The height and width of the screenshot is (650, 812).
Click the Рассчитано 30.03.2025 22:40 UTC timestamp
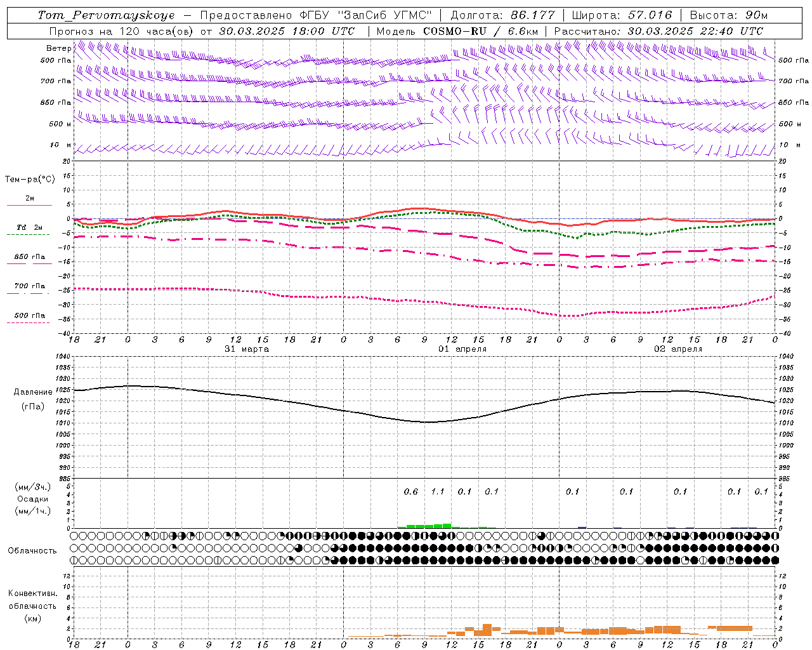coord(658,31)
